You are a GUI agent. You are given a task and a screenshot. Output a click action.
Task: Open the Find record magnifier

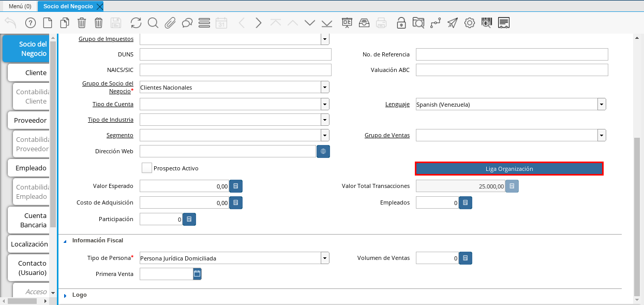(x=153, y=23)
